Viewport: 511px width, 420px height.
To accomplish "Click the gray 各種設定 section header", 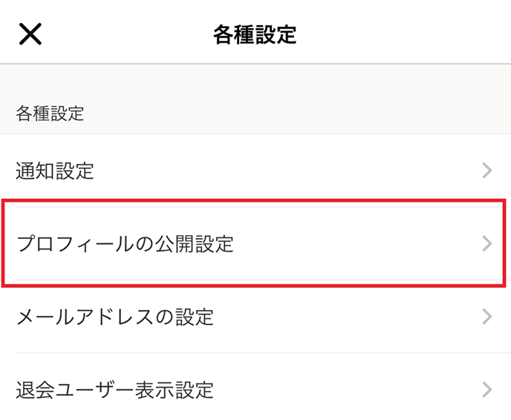I will (50, 114).
